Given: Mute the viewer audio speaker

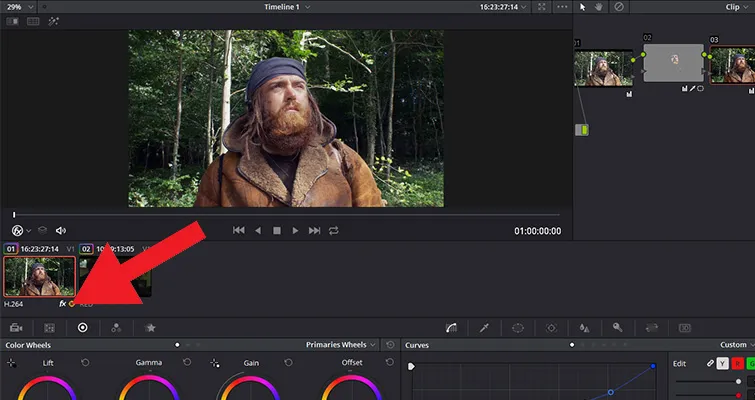Looking at the screenshot, I should (61, 230).
